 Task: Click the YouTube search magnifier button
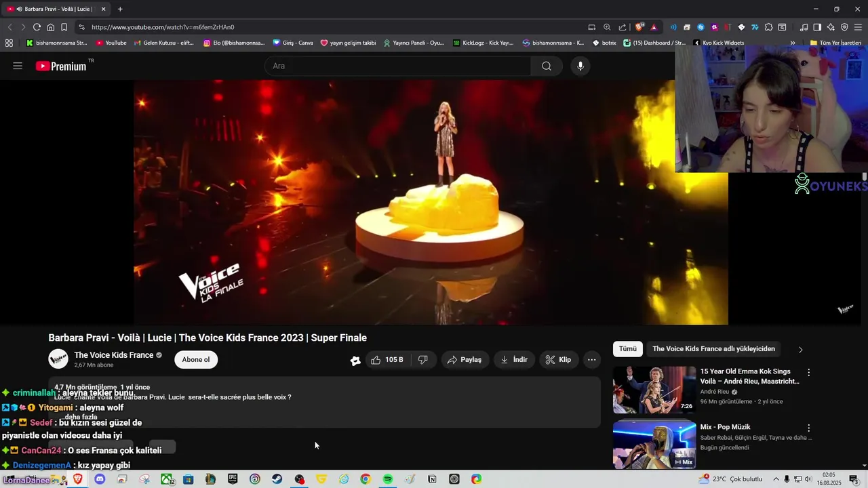click(x=547, y=66)
